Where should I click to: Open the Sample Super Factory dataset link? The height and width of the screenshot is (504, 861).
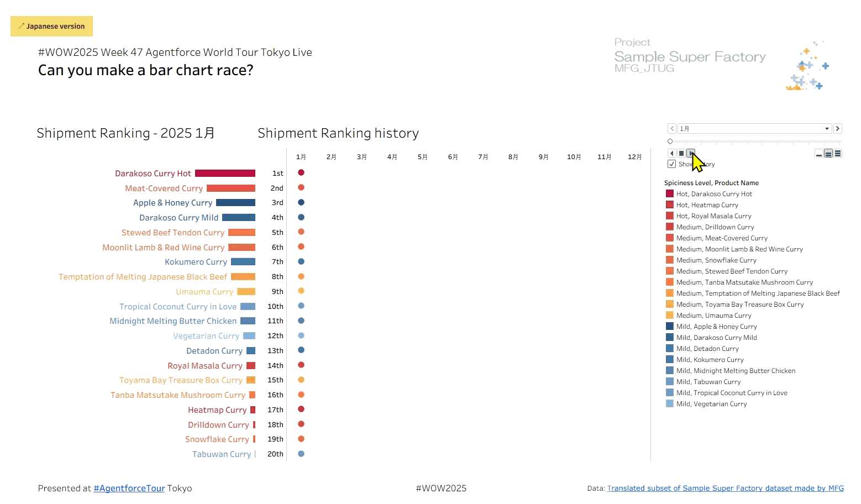pyautogui.click(x=725, y=489)
